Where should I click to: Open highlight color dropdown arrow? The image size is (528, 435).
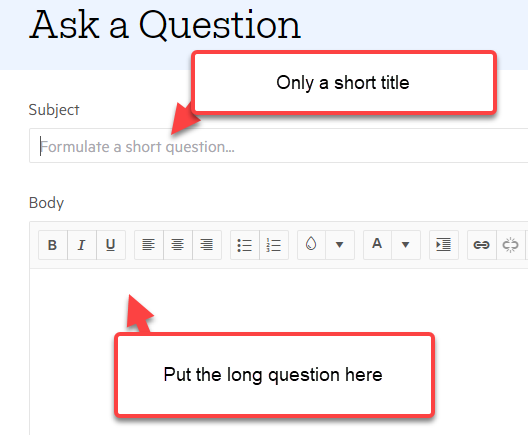340,245
